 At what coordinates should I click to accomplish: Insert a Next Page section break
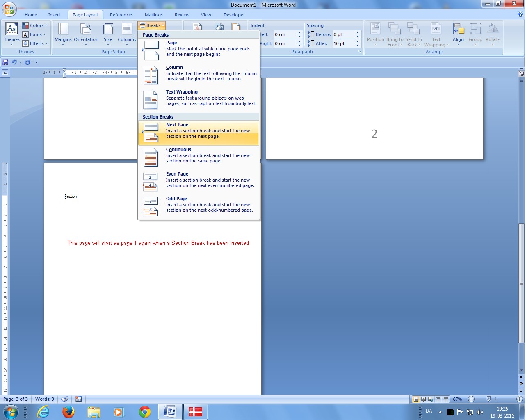199,133
